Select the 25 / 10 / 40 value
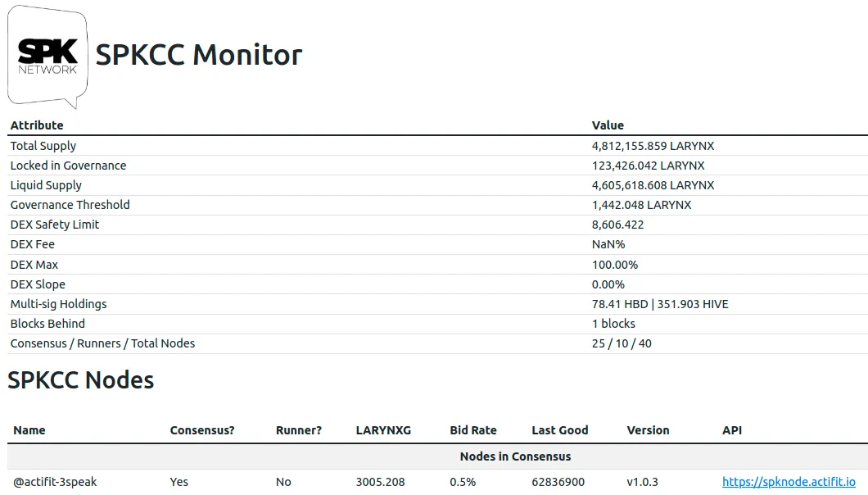This screenshot has width=868, height=495. [x=622, y=343]
